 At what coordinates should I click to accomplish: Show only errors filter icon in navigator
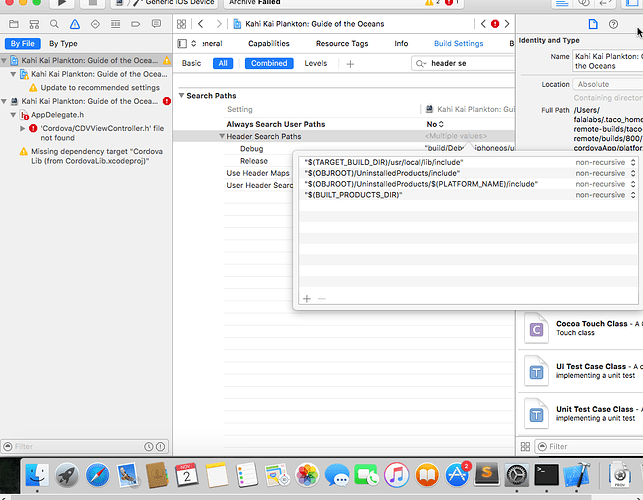[161, 446]
